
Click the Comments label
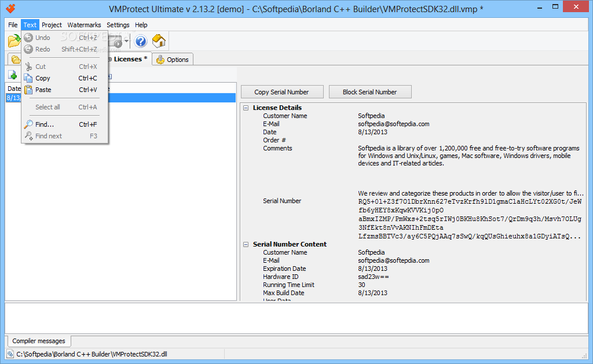277,148
